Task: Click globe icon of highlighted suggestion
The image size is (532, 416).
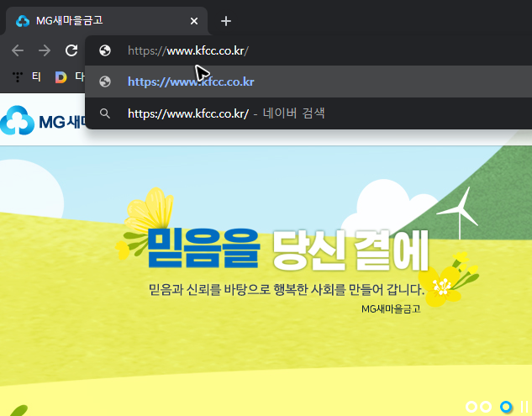Action: coord(105,82)
